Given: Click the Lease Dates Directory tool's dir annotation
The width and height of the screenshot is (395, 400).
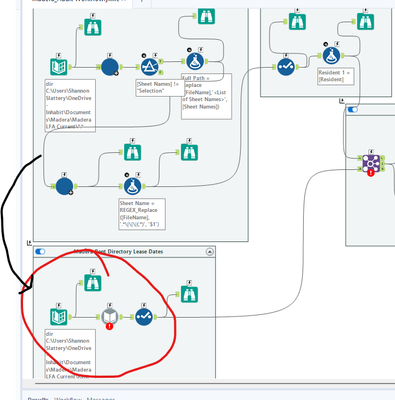Looking at the screenshot, I should (70, 354).
